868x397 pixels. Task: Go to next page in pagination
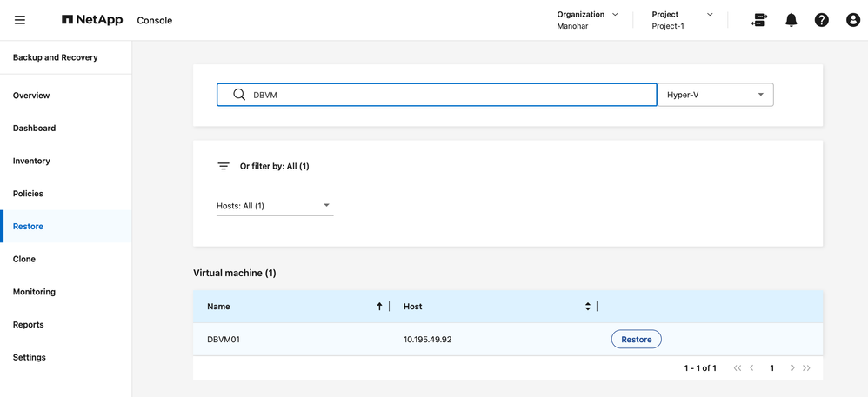[x=792, y=368]
